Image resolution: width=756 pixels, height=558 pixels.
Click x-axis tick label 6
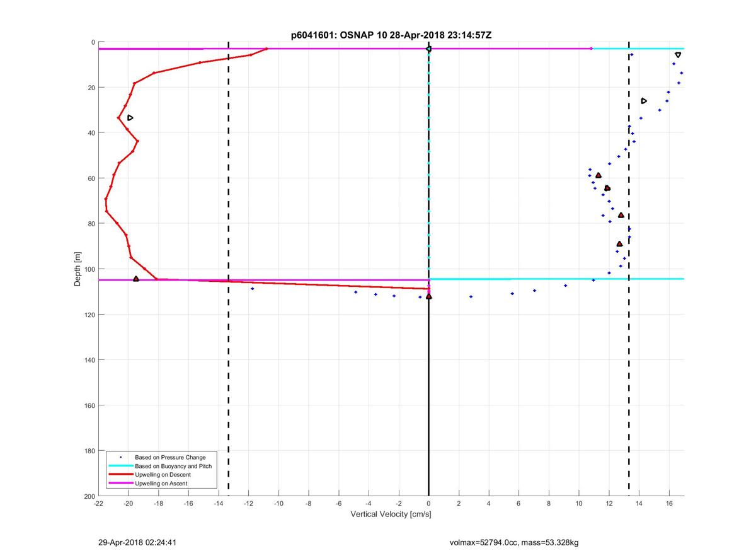[518, 504]
